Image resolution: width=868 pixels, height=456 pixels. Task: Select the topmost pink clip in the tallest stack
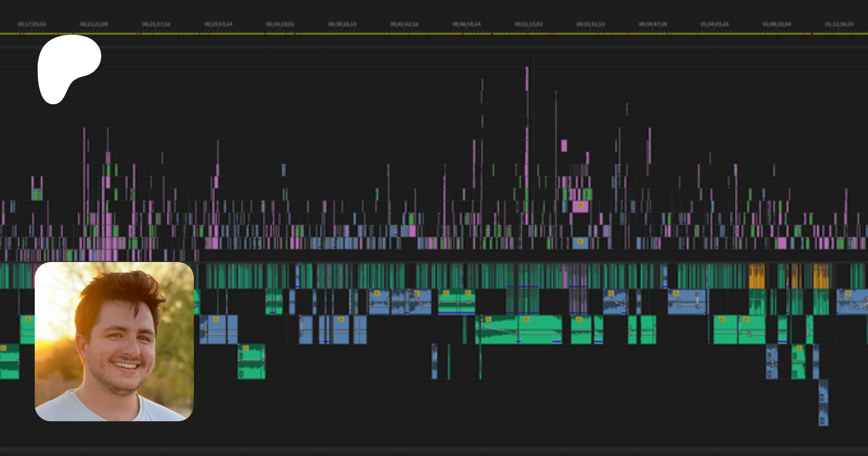tap(527, 78)
